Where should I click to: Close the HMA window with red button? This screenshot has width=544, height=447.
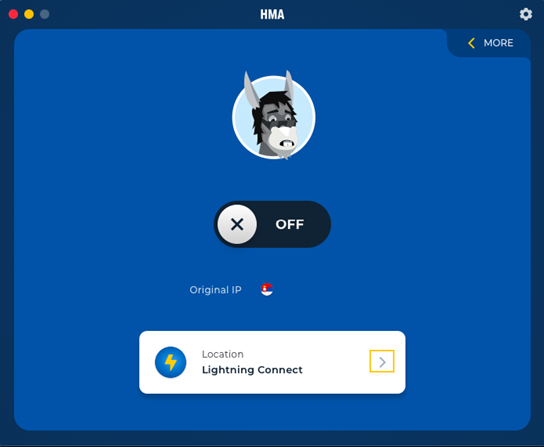point(13,14)
